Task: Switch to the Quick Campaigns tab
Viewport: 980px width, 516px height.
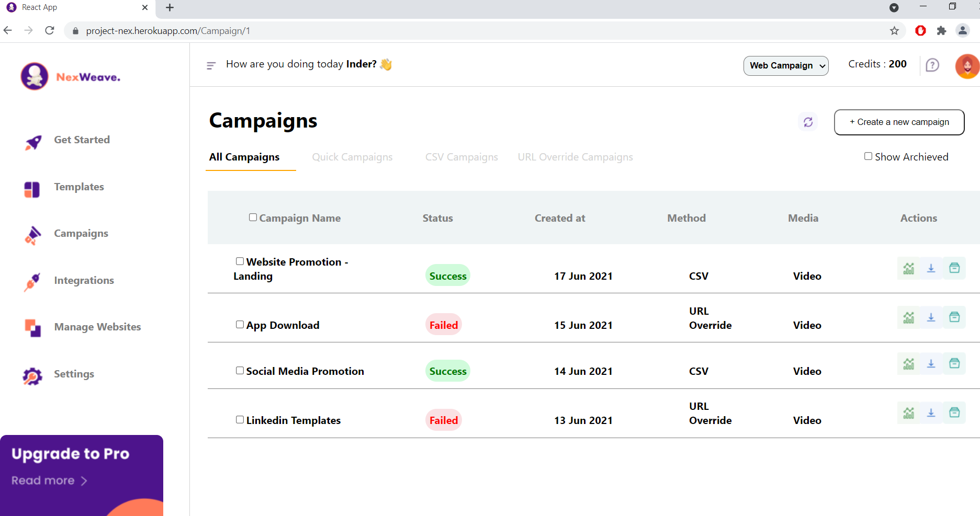Action: 352,157
